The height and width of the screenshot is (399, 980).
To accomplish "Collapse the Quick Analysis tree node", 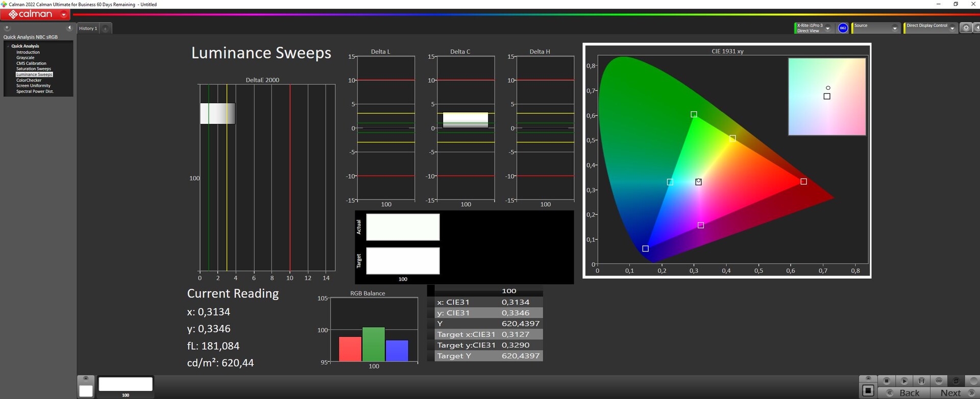I will (8, 46).
